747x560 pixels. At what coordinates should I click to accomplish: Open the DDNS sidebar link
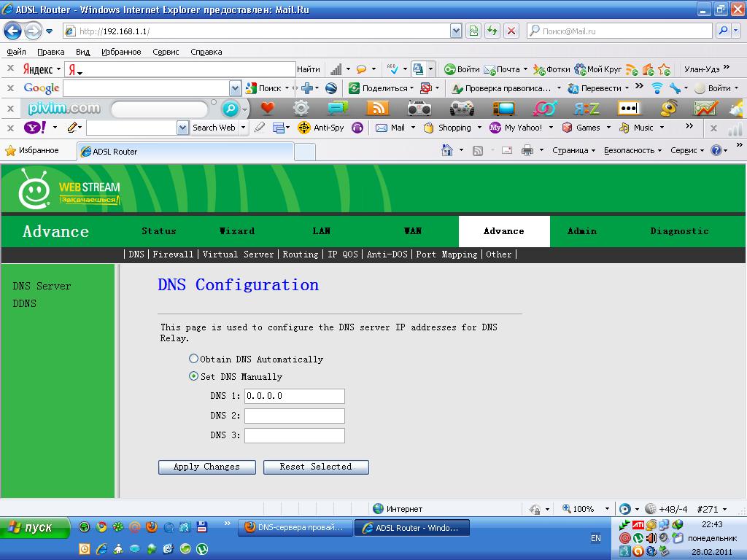24,303
